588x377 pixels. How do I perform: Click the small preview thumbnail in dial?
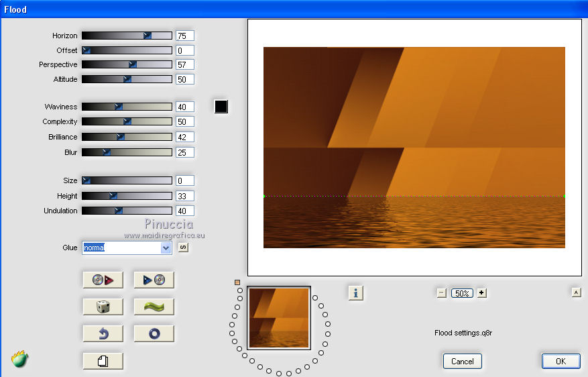pos(279,318)
